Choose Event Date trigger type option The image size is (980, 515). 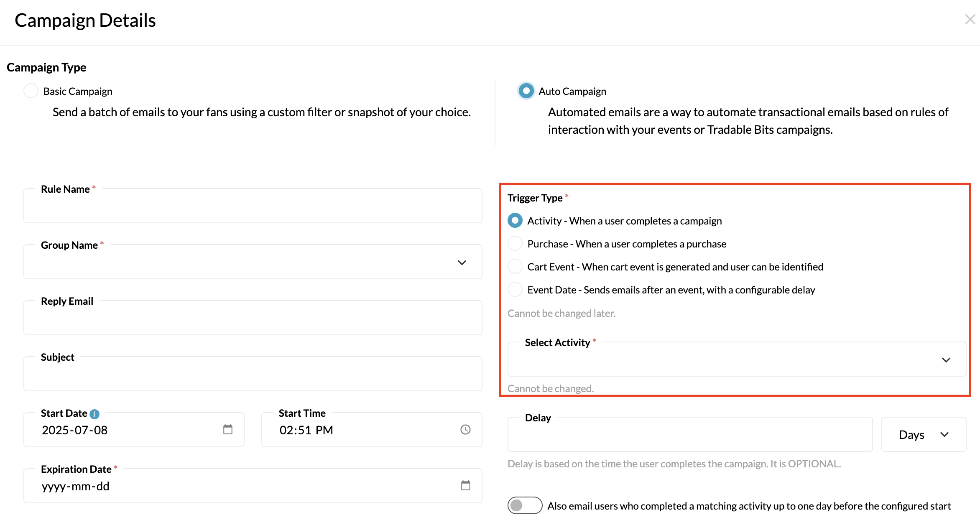click(515, 289)
